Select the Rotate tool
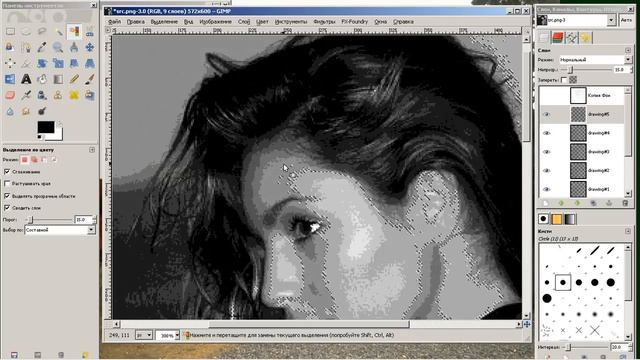The image size is (640, 360). click(x=42, y=63)
